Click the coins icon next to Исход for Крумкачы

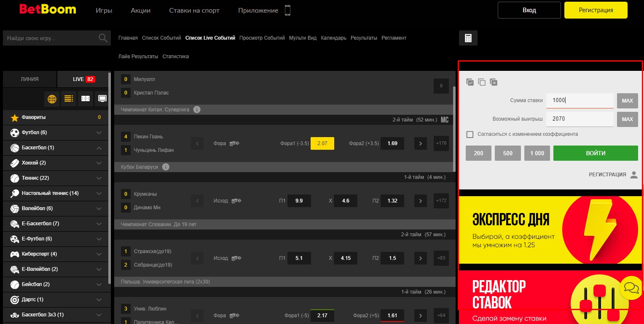[x=236, y=201]
